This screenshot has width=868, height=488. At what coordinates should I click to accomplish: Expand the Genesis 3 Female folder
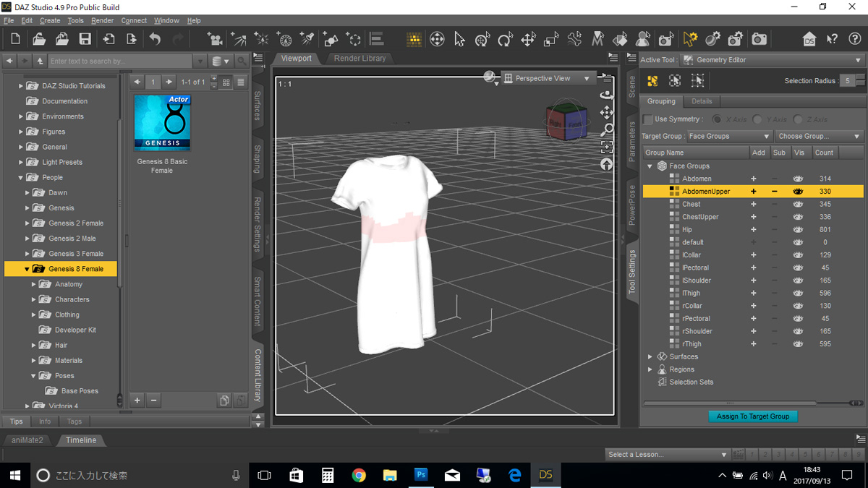(x=27, y=254)
